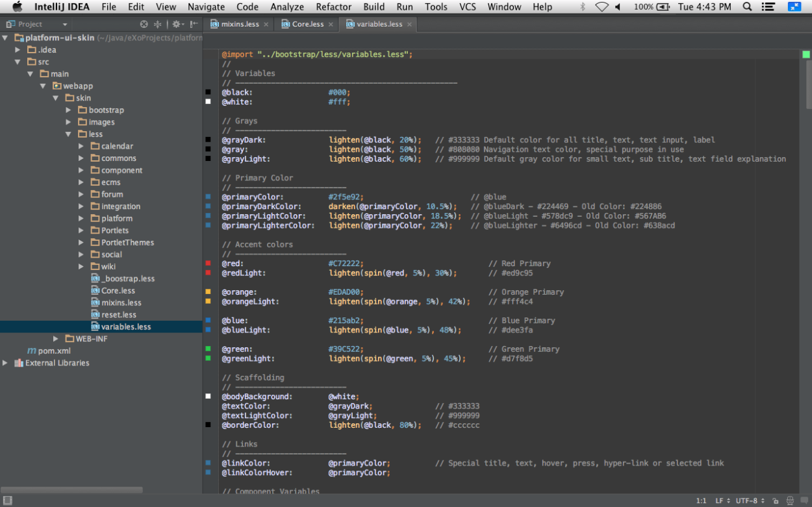The width and height of the screenshot is (812, 507).
Task: Click the event log bubble in status bar
Action: tap(806, 501)
